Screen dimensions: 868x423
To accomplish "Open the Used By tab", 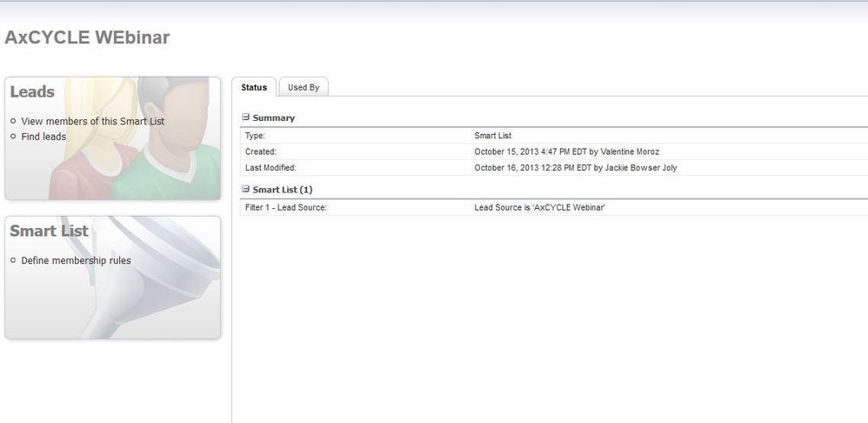I will (x=304, y=87).
